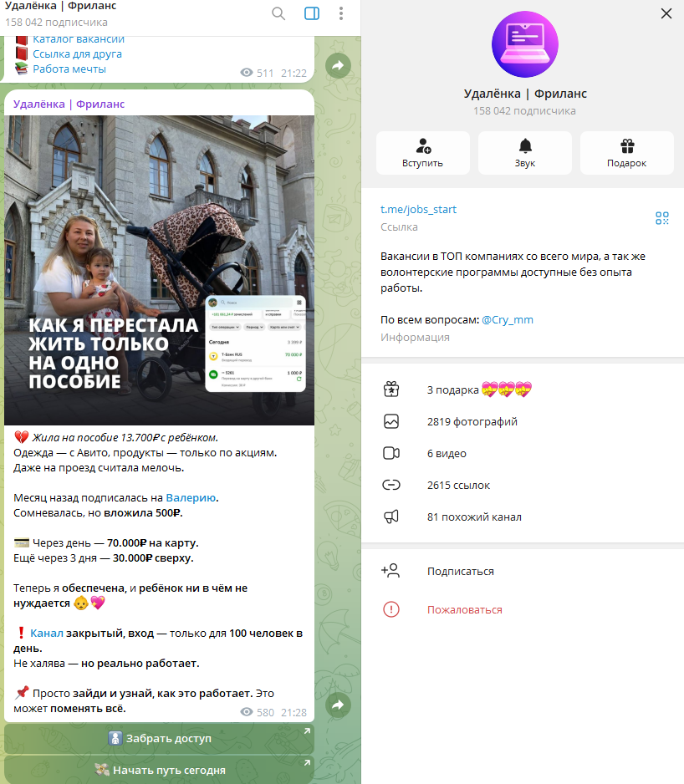684x784 pixels.
Task: Click Подписаться to subscribe
Action: 460,571
